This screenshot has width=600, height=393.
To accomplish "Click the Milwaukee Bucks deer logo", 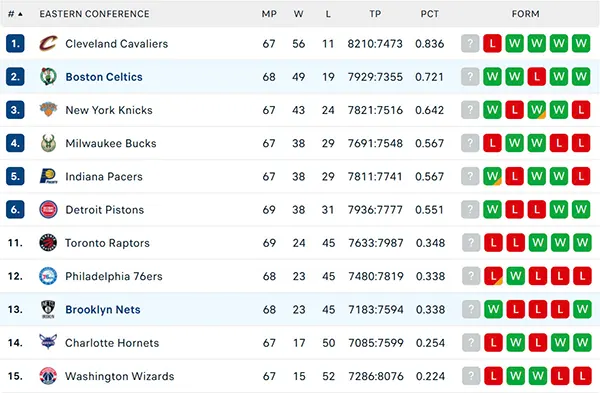I will coord(48,143).
